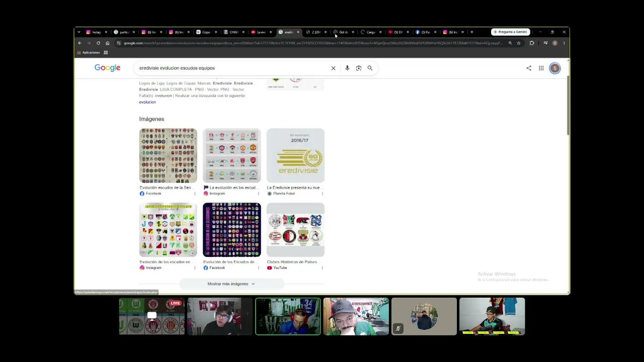Open the dark national teams crests thumbnail
This screenshot has width=644, height=362.
(x=232, y=230)
